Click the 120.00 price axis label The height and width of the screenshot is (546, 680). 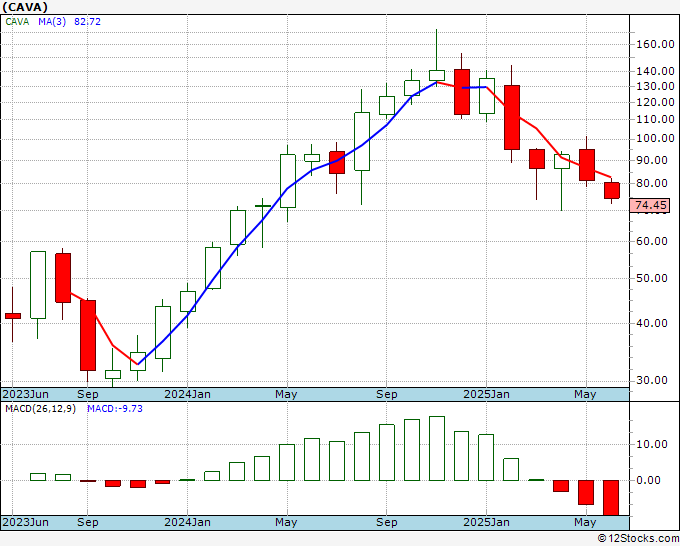(655, 102)
